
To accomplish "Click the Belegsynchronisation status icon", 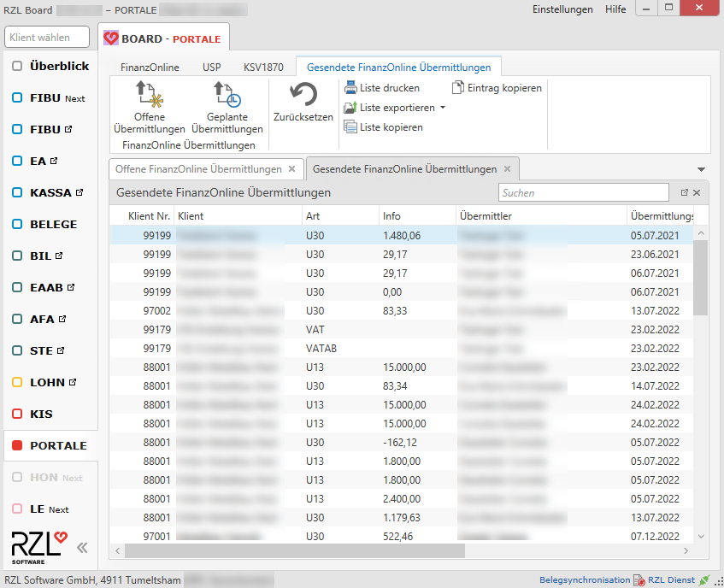I will pos(639,580).
